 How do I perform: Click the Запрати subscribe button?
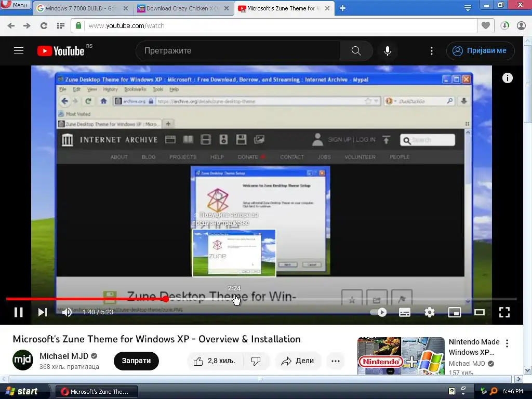[136, 361]
